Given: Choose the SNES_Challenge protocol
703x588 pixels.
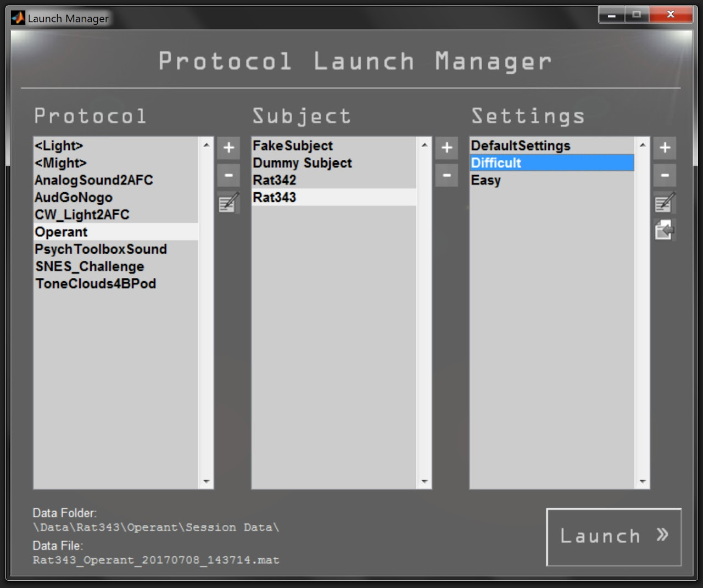Looking at the screenshot, I should [x=116, y=266].
